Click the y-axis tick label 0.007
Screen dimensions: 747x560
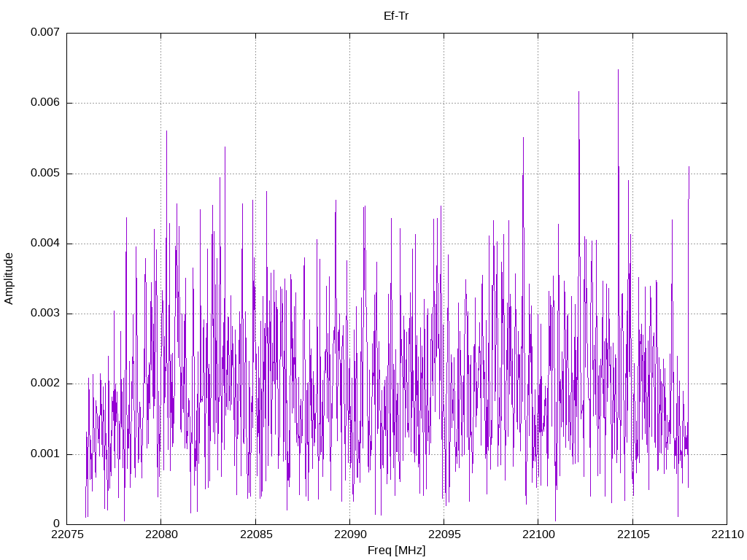click(x=45, y=32)
